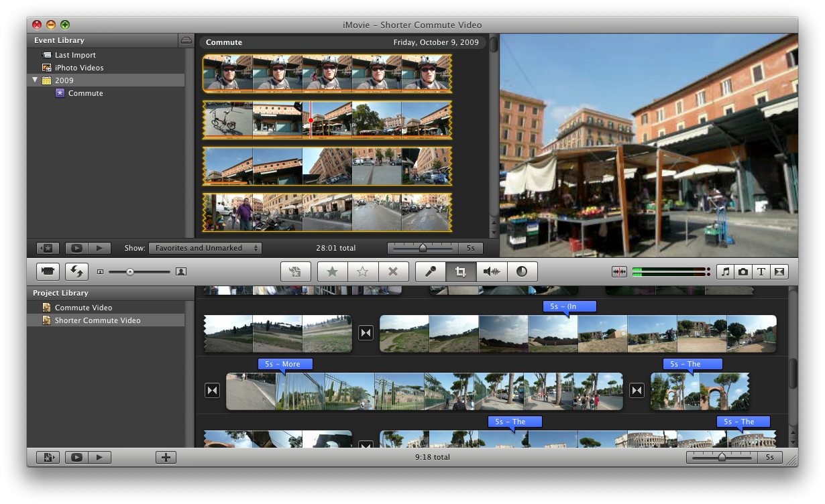The image size is (825, 504).
Task: Click the '5s - More' title marker
Action: (285, 364)
